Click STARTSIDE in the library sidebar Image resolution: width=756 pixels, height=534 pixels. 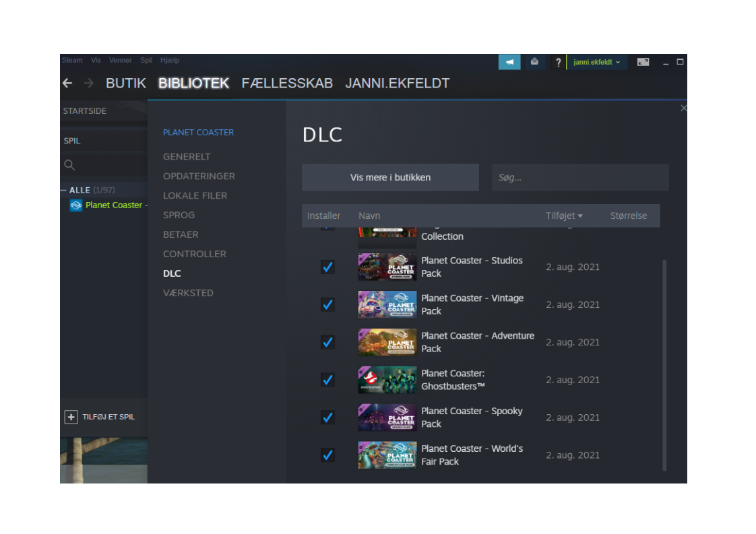click(x=84, y=111)
